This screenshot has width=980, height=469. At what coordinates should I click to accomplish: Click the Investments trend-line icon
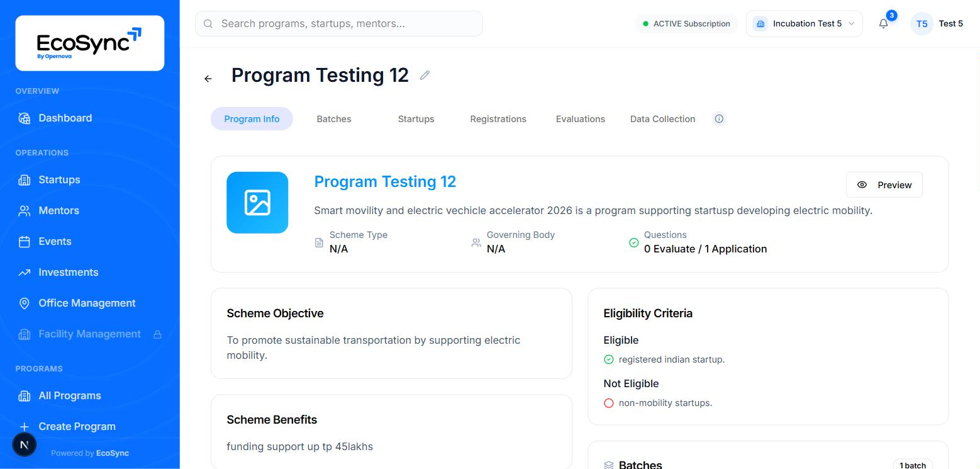point(25,273)
